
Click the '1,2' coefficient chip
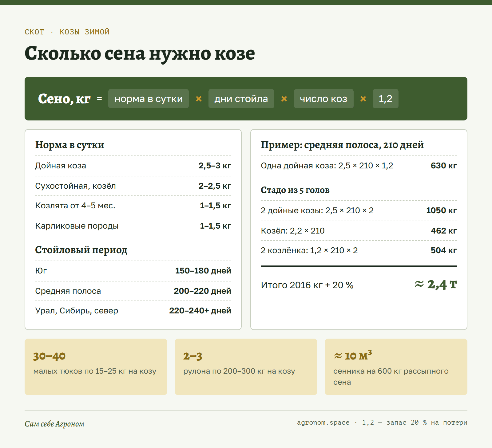click(x=386, y=99)
